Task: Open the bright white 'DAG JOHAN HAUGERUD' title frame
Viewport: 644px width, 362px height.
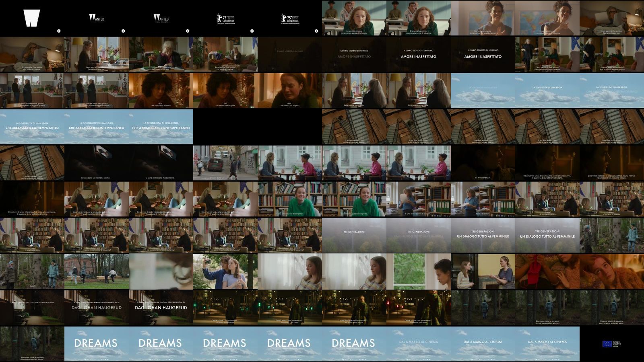Action: click(161, 308)
